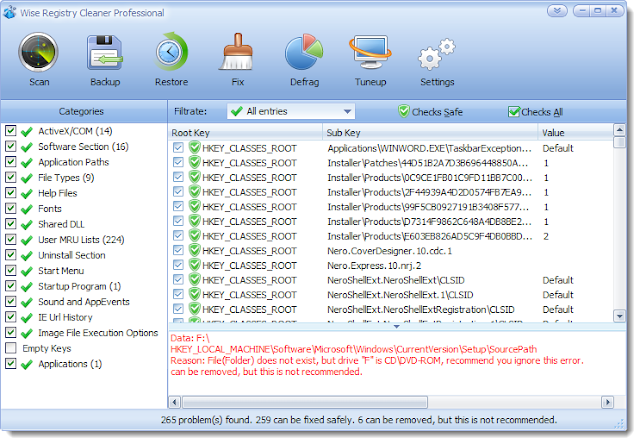Click the green check next to Uninstall Section
This screenshot has height=444, width=640.
27,255
